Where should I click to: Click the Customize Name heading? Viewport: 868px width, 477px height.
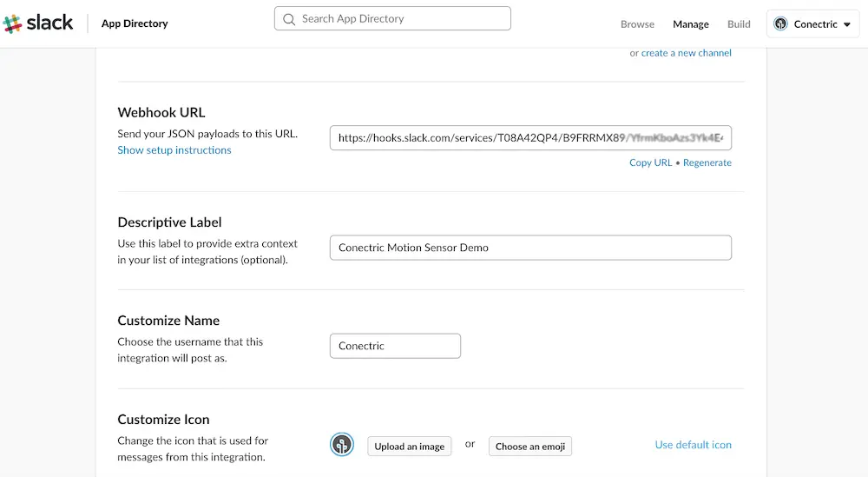coord(168,321)
